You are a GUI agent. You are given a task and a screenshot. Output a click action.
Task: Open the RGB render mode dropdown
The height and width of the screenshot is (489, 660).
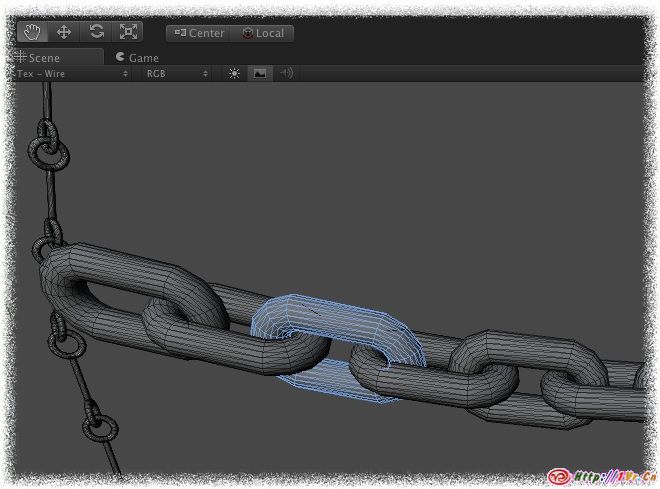pyautogui.click(x=177, y=74)
